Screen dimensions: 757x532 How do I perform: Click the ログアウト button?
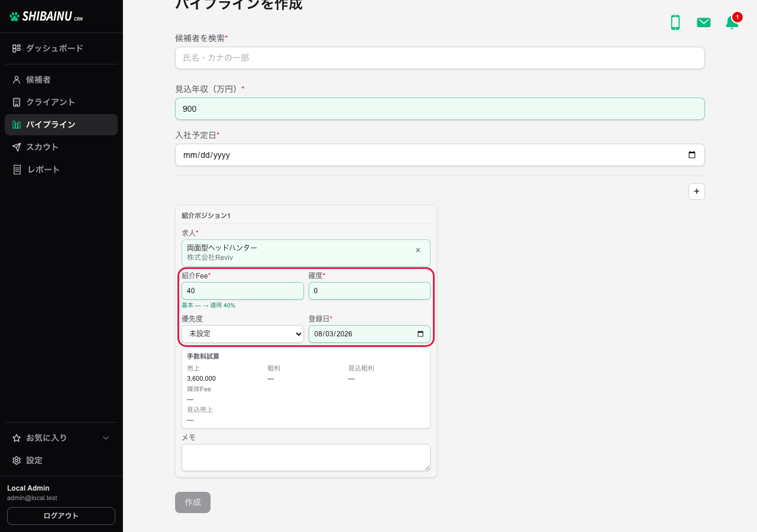click(x=61, y=516)
